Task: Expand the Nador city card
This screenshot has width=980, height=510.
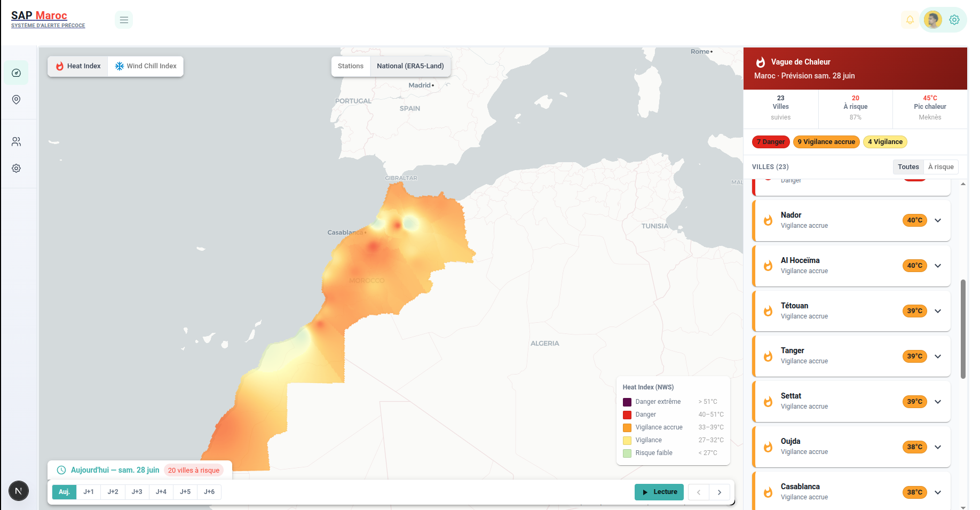Action: (x=938, y=220)
